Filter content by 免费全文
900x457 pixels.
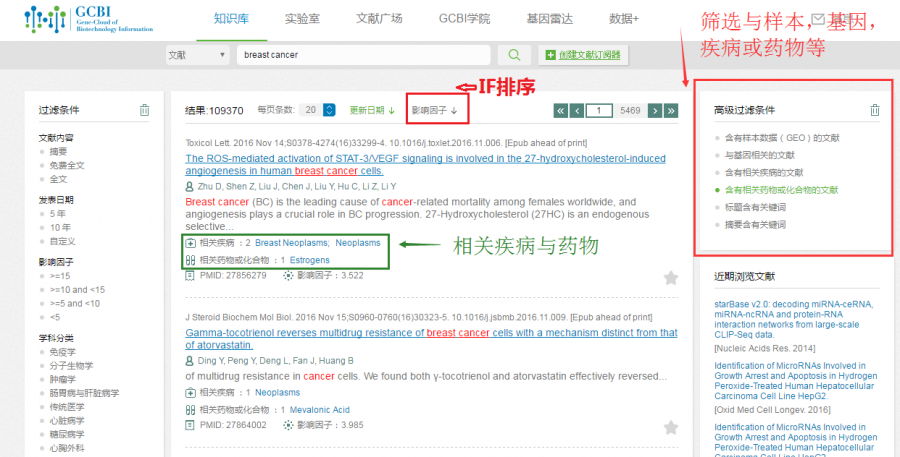coord(67,165)
